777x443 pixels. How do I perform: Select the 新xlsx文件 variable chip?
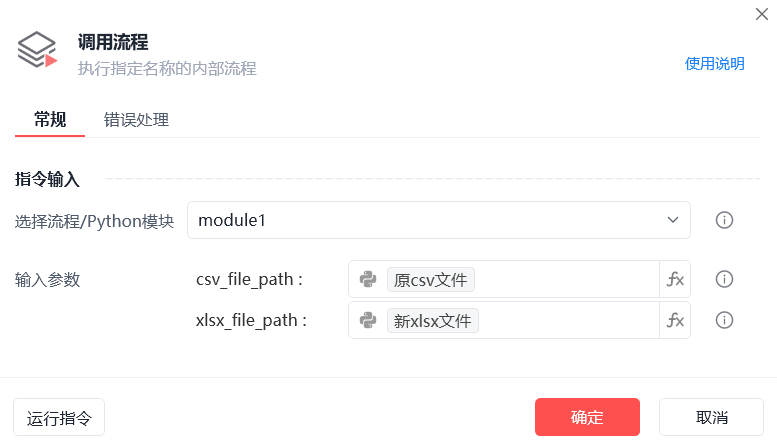(x=433, y=321)
